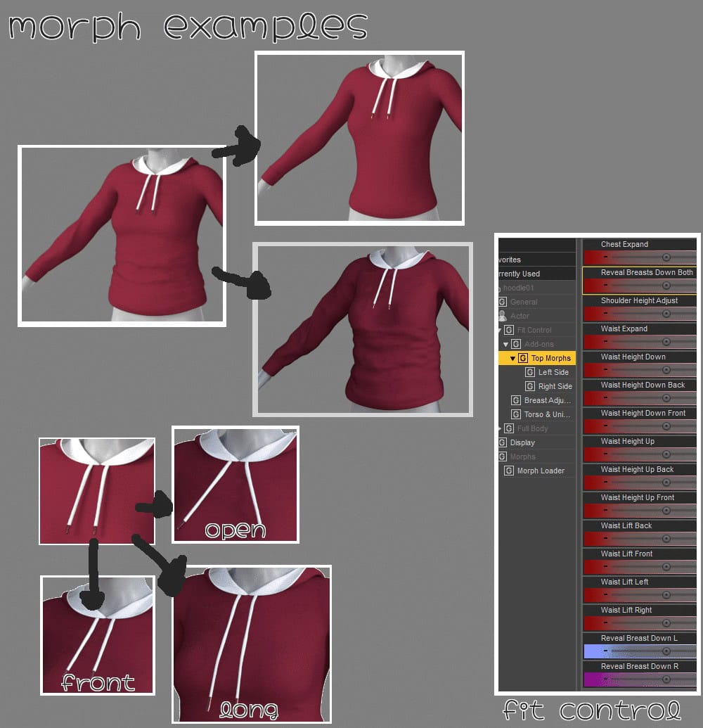703x728 pixels.
Task: Collapse the Add-ons tree group
Action: click(505, 345)
